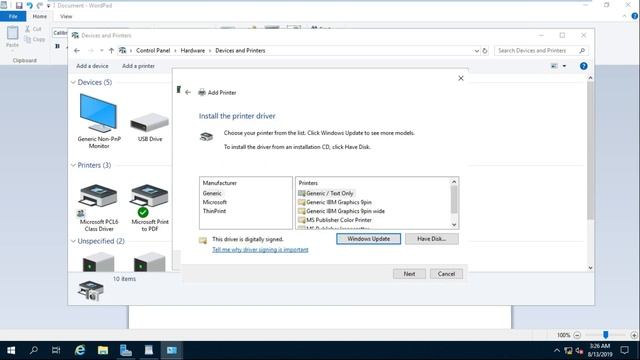The height and width of the screenshot is (360, 640).
Task: Close the Add Printer dialog with the X
Action: (461, 78)
